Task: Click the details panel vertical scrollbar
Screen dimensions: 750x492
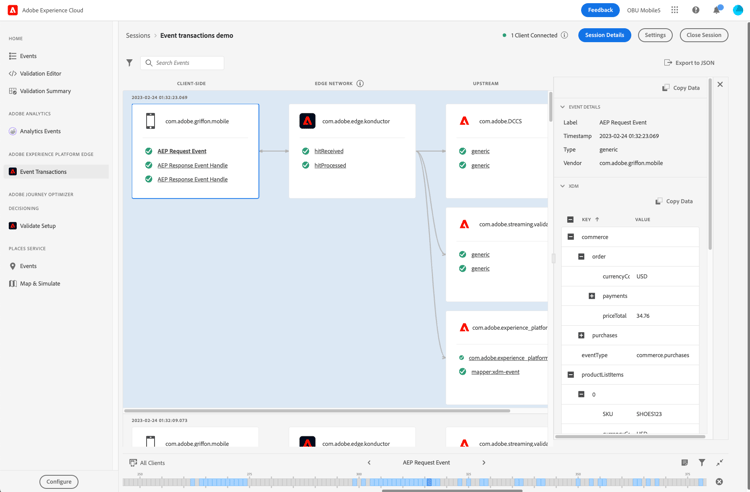Action: [710, 164]
